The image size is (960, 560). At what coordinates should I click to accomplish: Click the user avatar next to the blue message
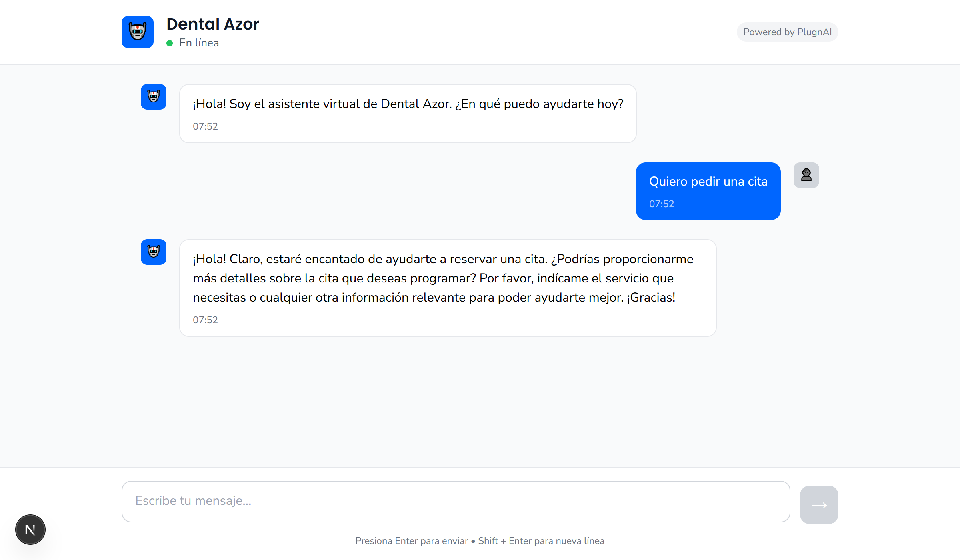[x=806, y=175]
